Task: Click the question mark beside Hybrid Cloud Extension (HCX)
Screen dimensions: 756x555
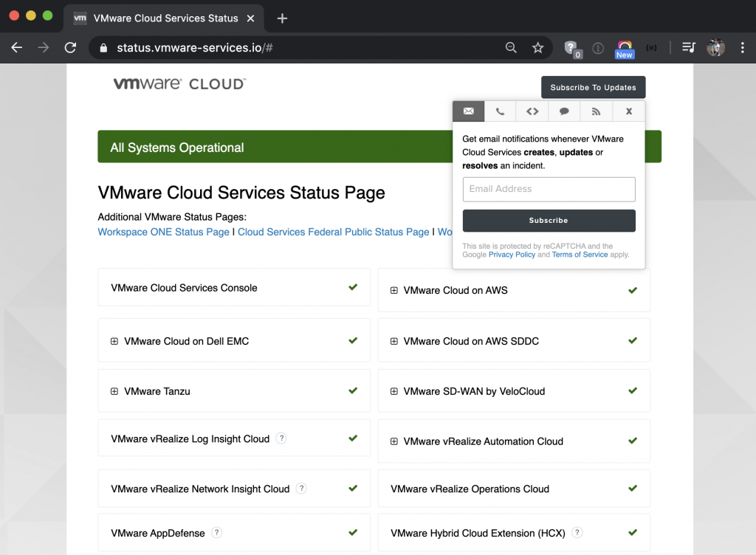Action: [577, 532]
